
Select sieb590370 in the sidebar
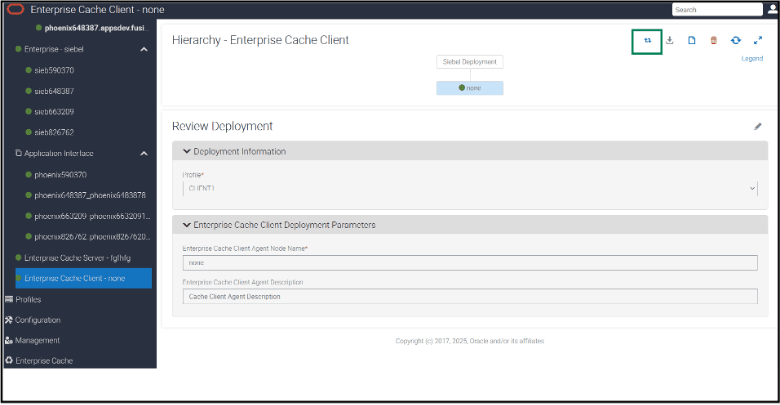(x=54, y=70)
